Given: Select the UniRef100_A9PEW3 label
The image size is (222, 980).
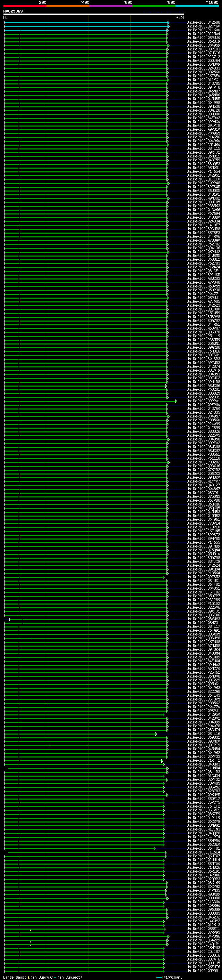Looking at the screenshot, I should coord(203,49).
